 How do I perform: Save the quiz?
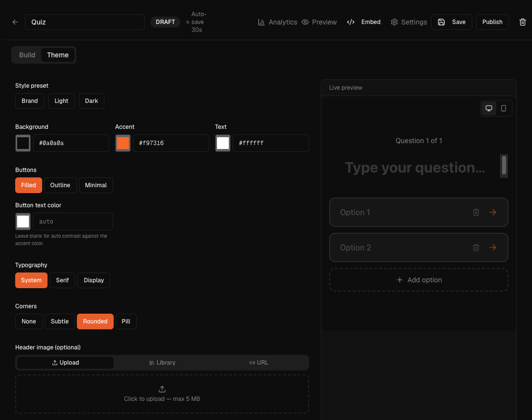[451, 22]
